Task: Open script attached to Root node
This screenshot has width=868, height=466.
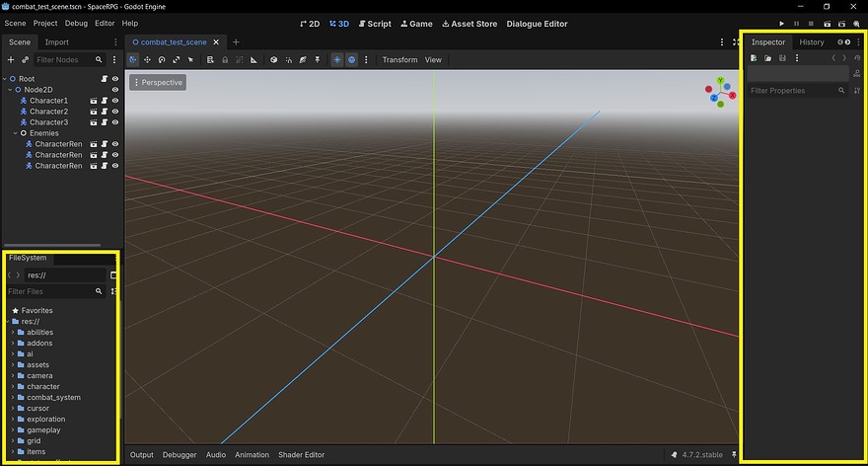Action: tap(105, 79)
